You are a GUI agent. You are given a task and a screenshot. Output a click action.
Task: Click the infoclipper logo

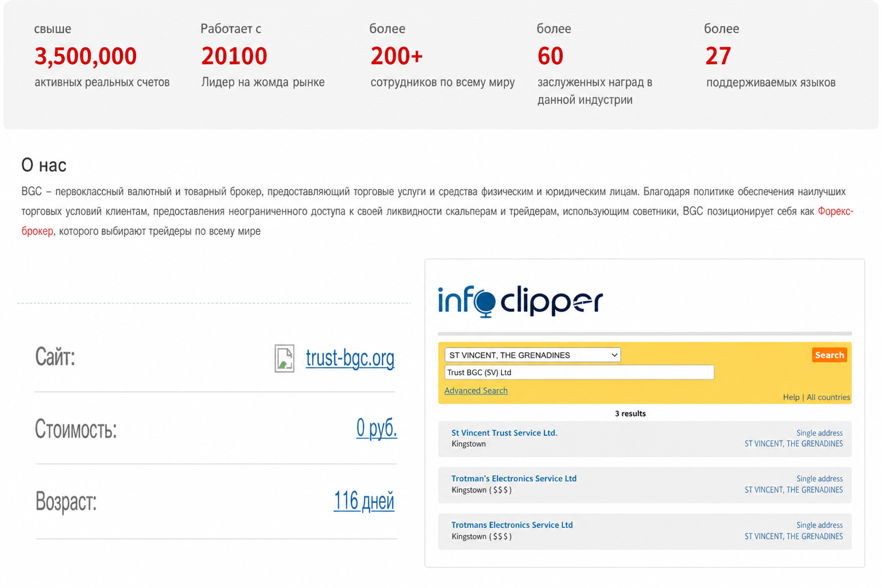click(x=520, y=301)
